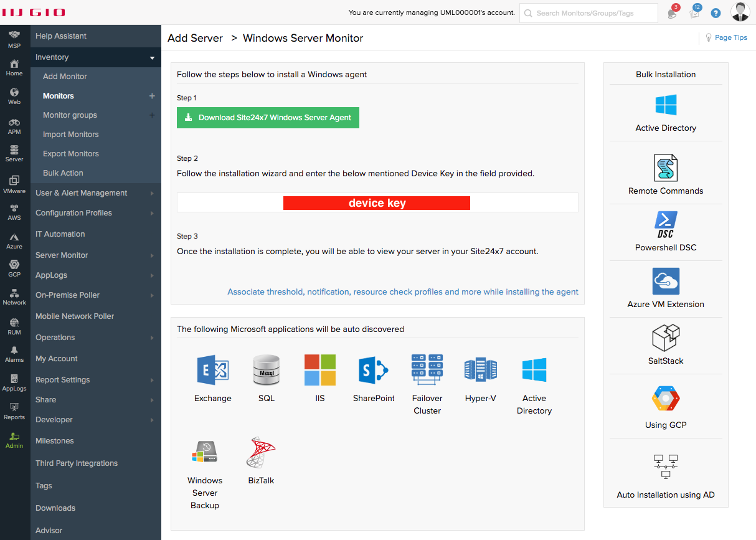Select Import Monitors from the menu
Image resolution: width=756 pixels, height=540 pixels.
[x=70, y=134]
